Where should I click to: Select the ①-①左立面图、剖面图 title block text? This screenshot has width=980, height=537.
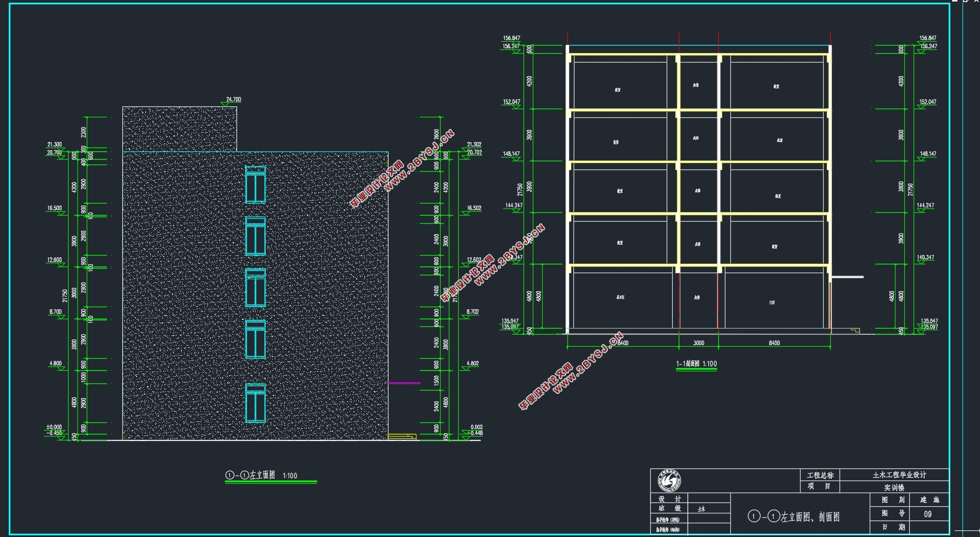tap(793, 516)
